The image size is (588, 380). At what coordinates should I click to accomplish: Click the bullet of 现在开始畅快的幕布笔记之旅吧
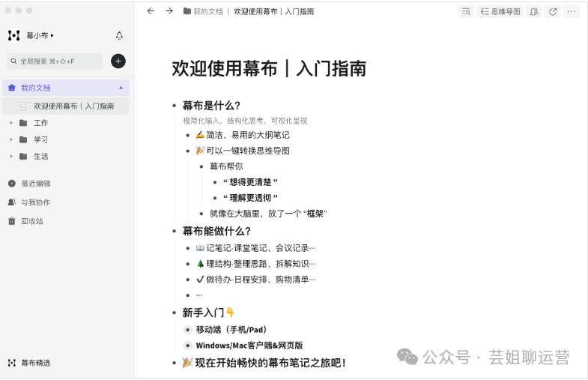coord(174,363)
